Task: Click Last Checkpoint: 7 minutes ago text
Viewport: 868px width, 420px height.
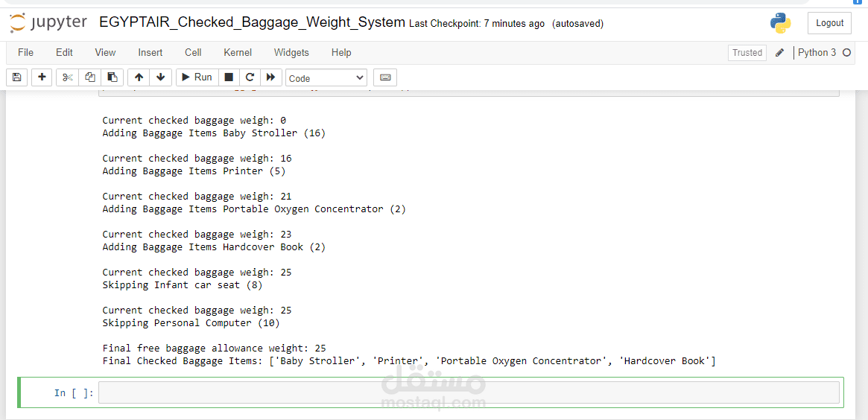Action: (x=477, y=24)
